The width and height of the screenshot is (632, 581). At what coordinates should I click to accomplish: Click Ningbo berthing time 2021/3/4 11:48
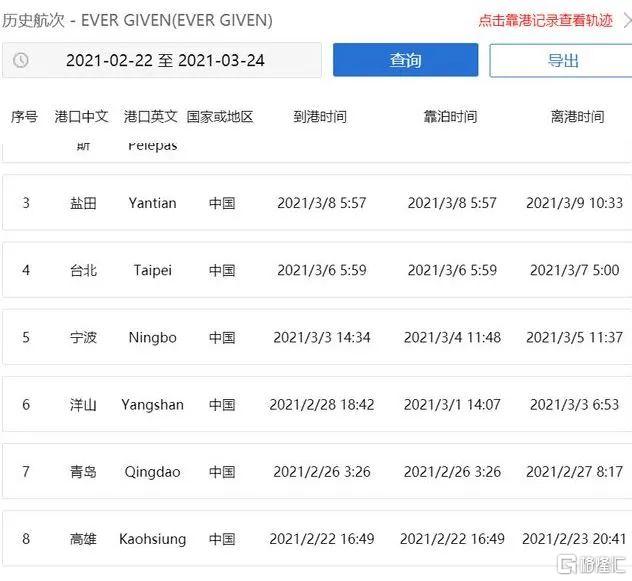point(452,337)
